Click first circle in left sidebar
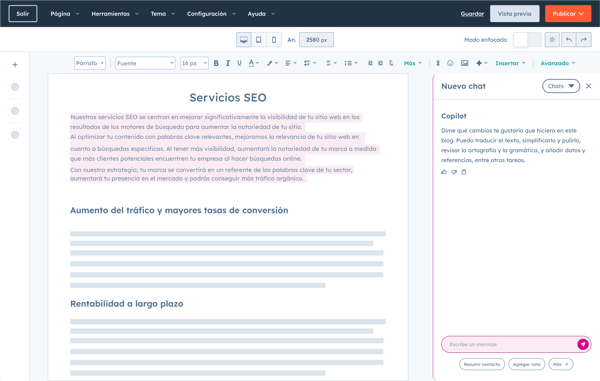 (x=15, y=87)
